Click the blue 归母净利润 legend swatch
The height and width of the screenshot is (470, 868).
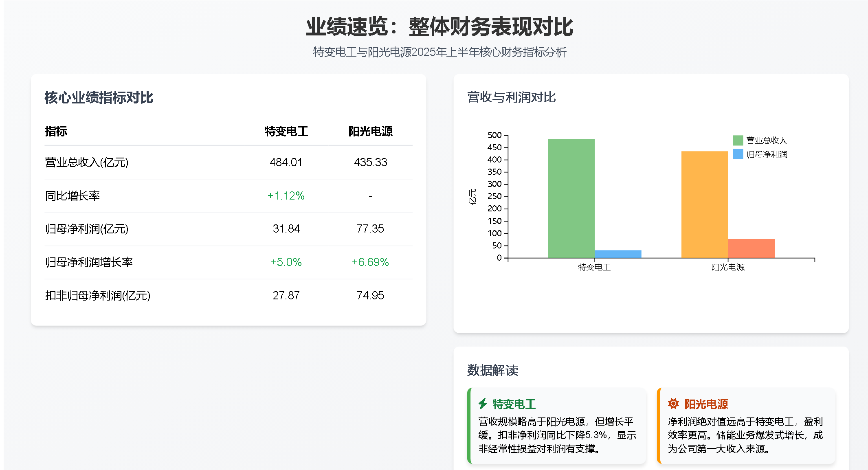point(738,154)
